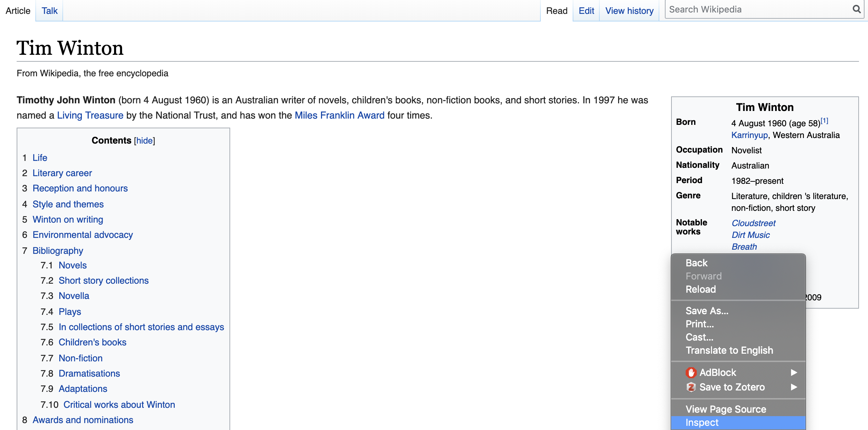Switch to the Talk tab
868x430 pixels.
[50, 11]
